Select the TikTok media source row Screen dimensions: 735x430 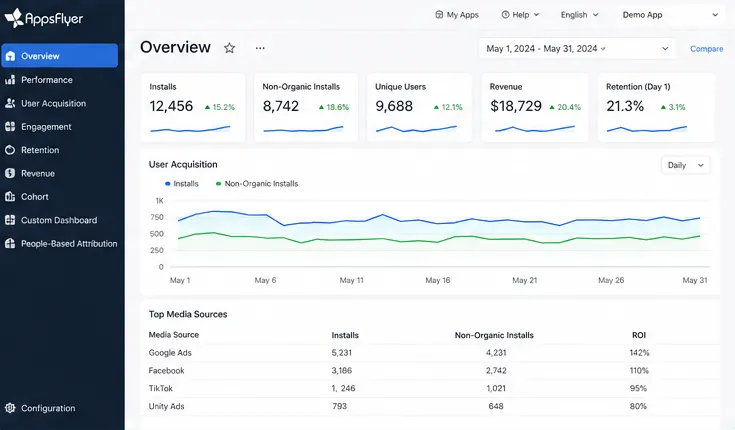click(430, 388)
